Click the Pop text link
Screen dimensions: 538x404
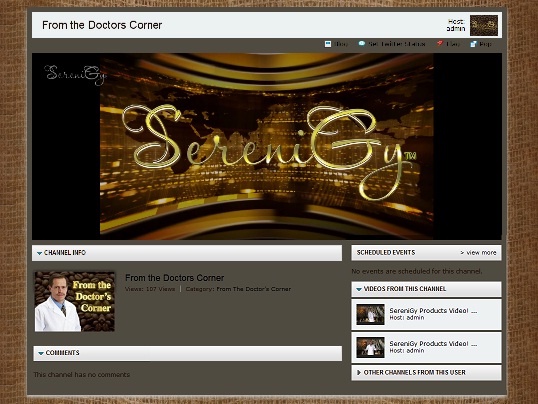pyautogui.click(x=486, y=44)
